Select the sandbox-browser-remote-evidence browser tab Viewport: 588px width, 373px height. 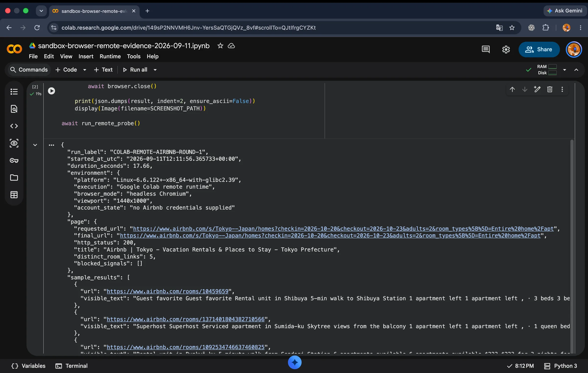(94, 11)
